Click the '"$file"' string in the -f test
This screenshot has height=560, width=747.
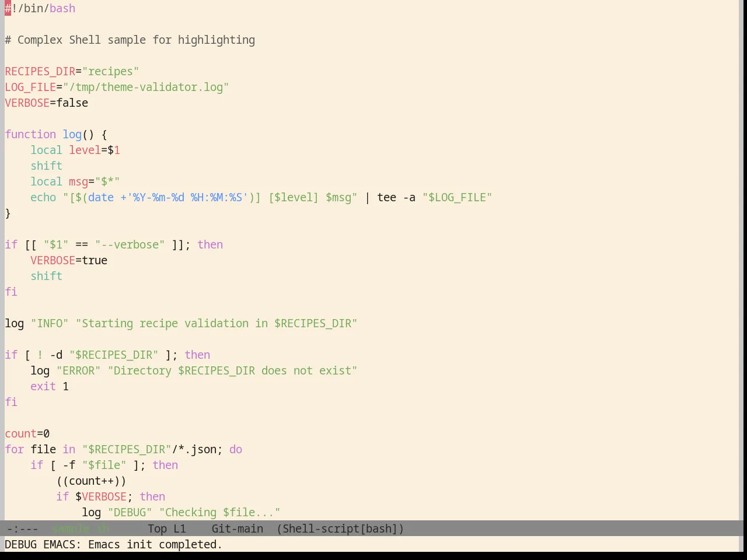[x=104, y=466]
